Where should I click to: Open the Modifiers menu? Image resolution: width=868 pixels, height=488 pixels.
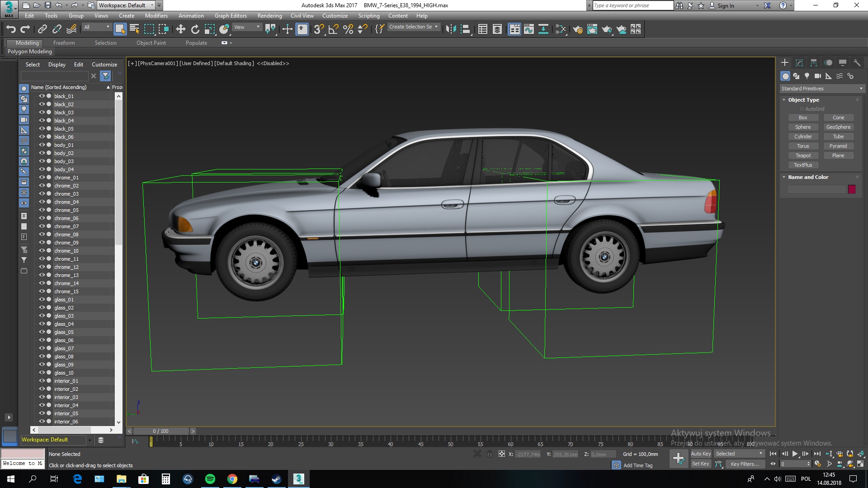[x=156, y=16]
